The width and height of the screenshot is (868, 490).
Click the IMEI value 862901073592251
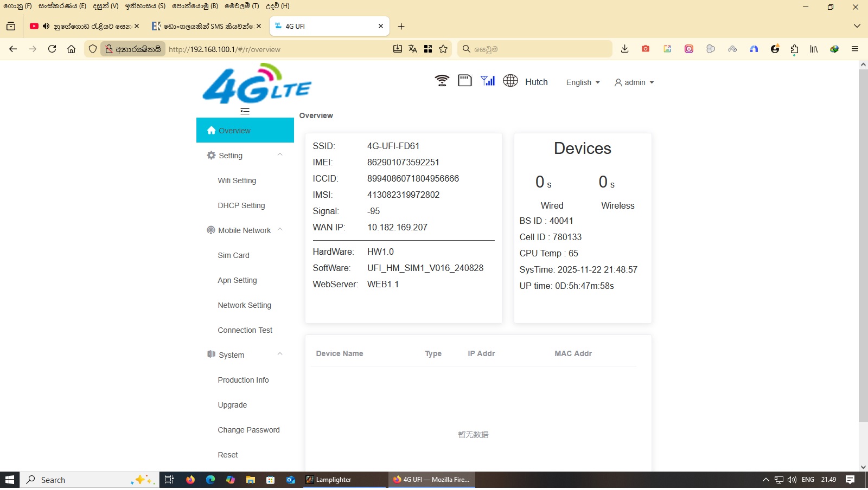click(403, 162)
